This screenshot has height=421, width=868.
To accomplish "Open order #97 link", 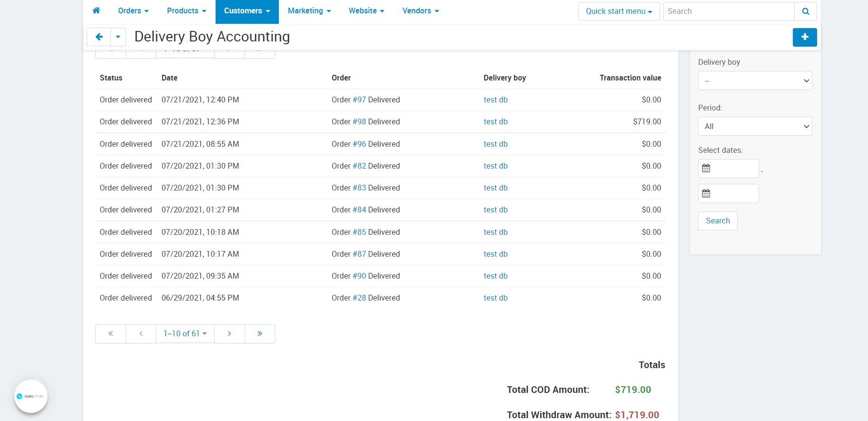I will tap(359, 100).
